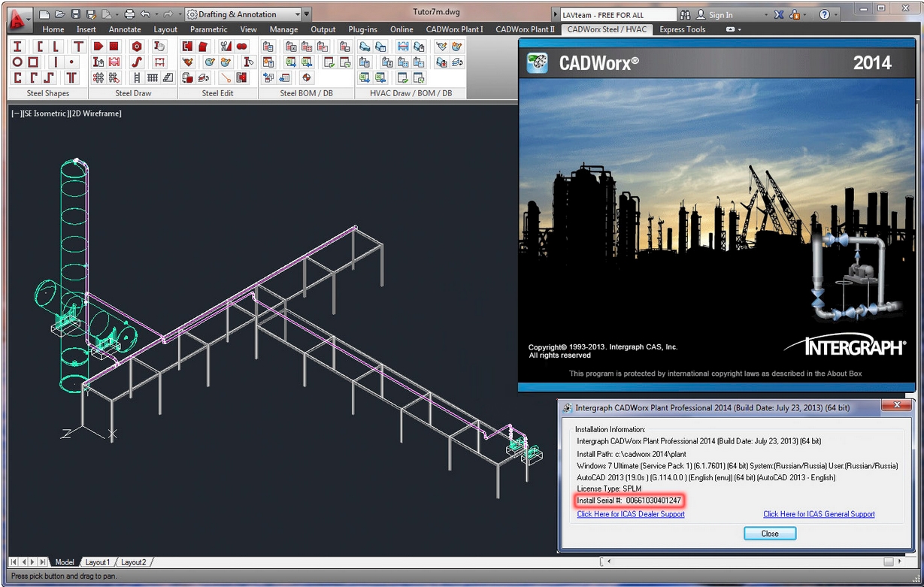Click the ladder tool in Steel Draw
The height and width of the screenshot is (587, 924).
tap(137, 77)
